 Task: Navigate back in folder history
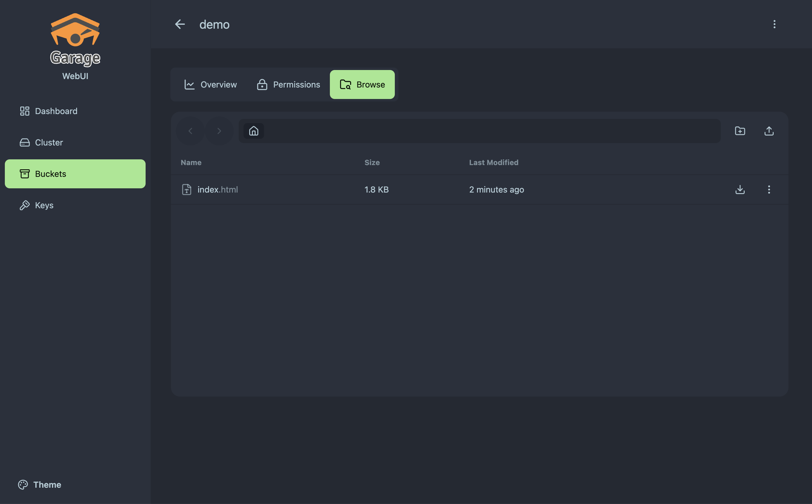[190, 131]
